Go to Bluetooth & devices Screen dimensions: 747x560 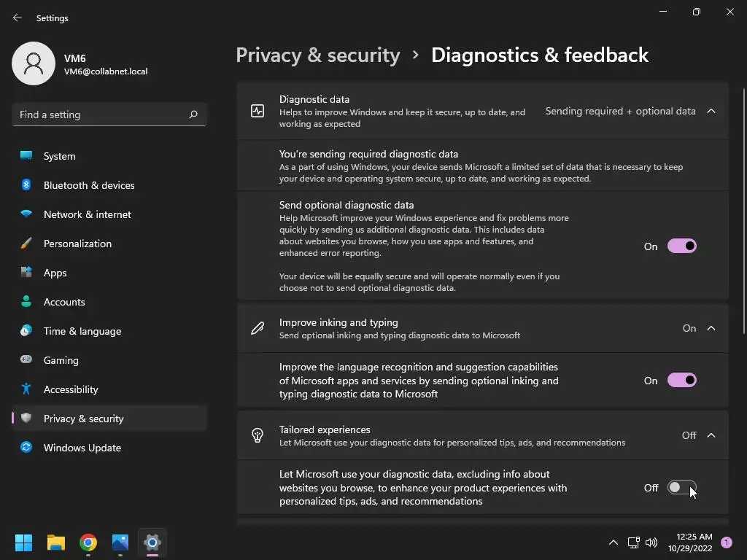109,185
